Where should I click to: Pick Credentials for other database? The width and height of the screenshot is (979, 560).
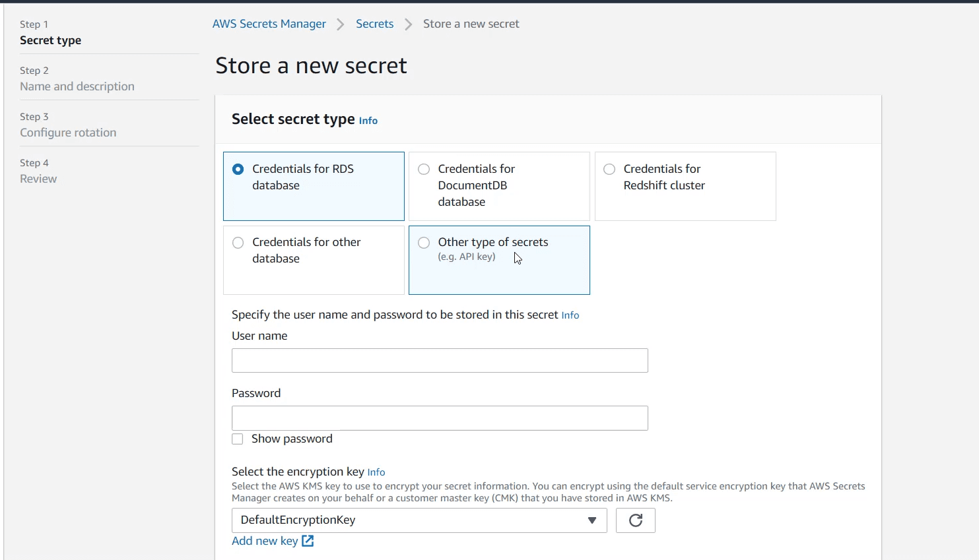[x=238, y=243]
